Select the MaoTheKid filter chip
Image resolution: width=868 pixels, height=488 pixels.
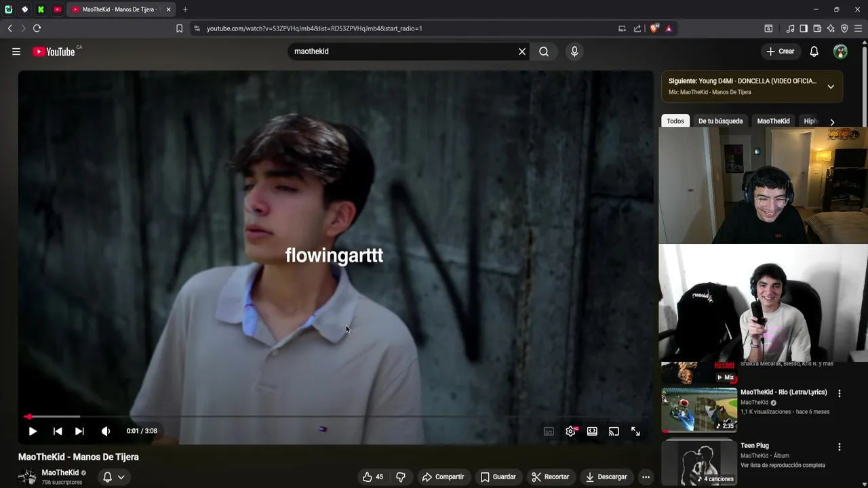pyautogui.click(x=773, y=121)
